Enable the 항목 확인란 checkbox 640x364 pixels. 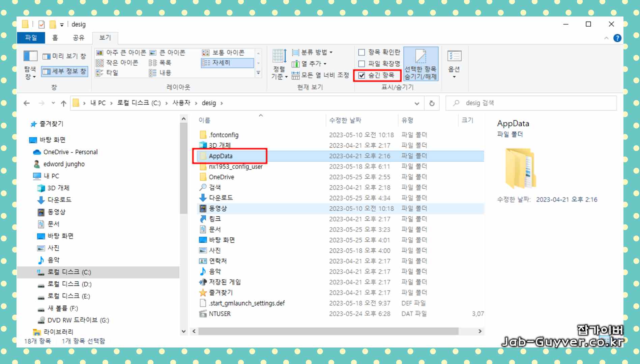[361, 52]
